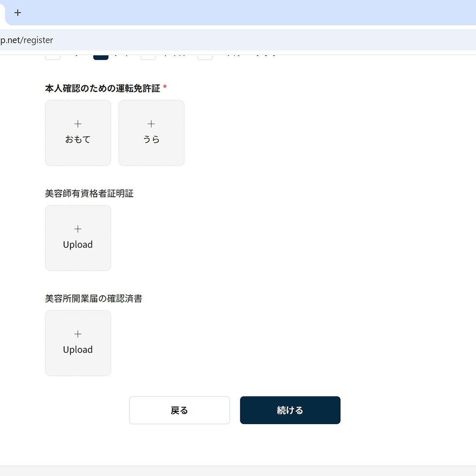
Task: Click the 続ける continue button
Action: click(290, 410)
